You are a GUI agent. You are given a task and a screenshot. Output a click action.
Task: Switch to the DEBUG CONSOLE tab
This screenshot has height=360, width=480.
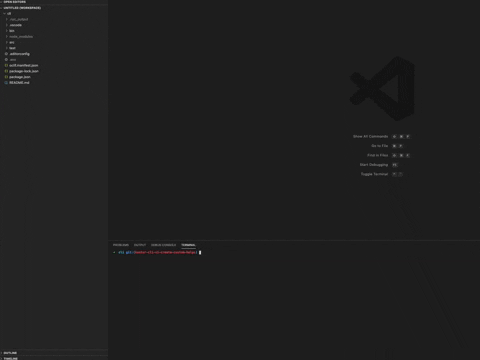(x=163, y=245)
